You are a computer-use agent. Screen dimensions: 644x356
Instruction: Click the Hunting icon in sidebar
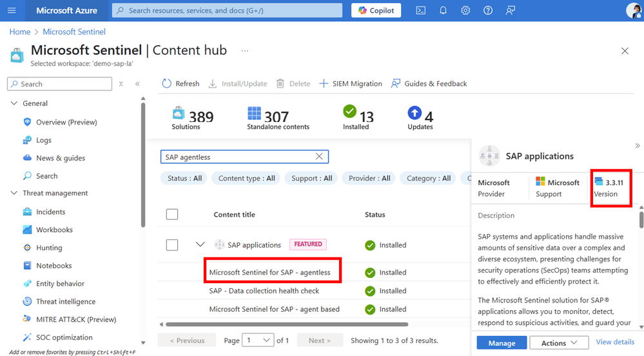[x=27, y=248]
